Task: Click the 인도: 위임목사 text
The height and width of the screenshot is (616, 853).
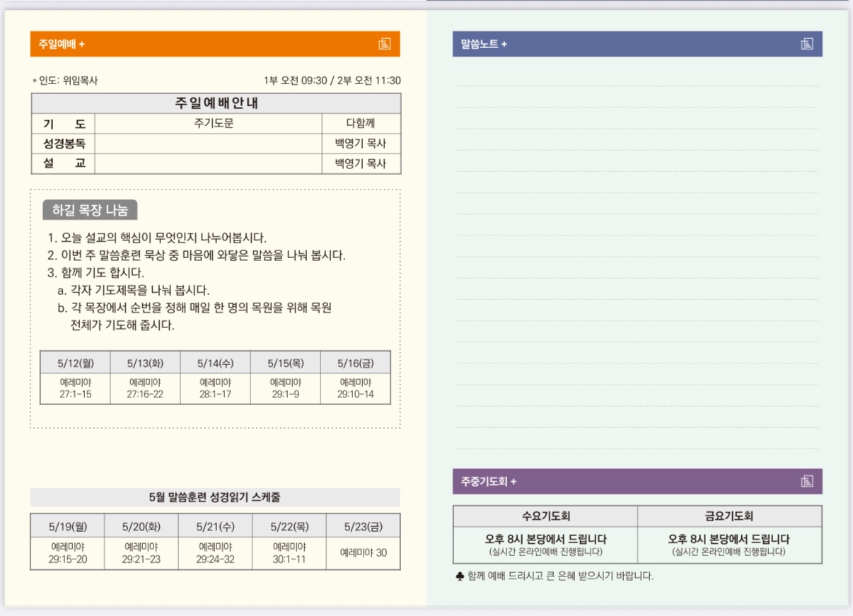Action: (x=69, y=81)
